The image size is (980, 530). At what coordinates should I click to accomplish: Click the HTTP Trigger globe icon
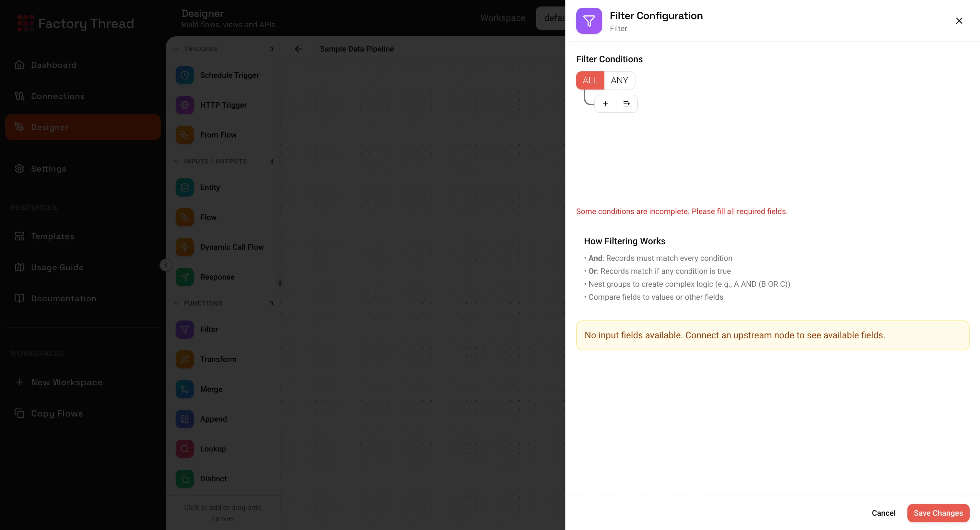pyautogui.click(x=184, y=105)
